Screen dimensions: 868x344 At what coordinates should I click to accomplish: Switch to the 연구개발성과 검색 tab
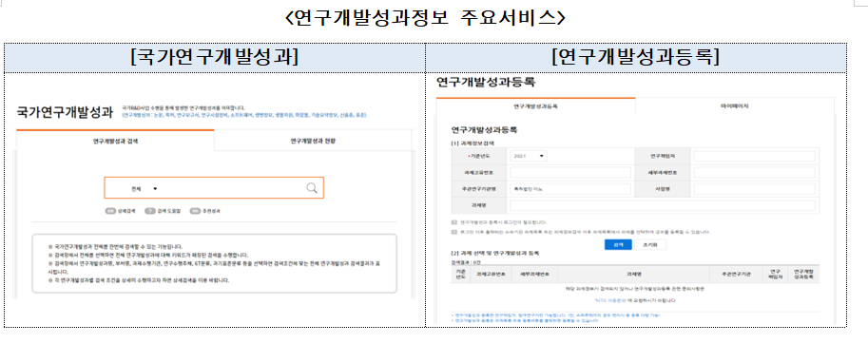tap(116, 141)
